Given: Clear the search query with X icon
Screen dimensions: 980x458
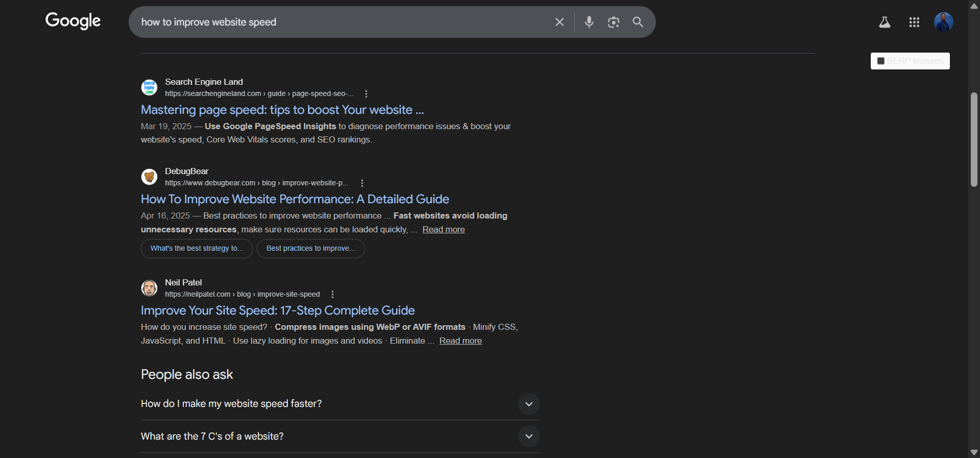Looking at the screenshot, I should (x=559, y=22).
